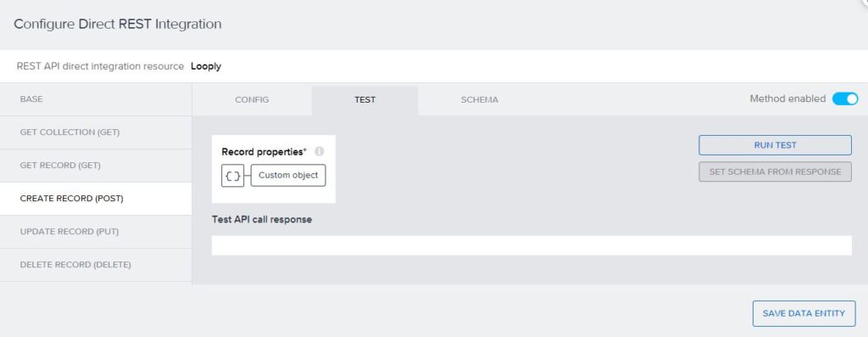The width and height of the screenshot is (868, 337).
Task: Select GET COLLECTION (GET) method
Action: click(96, 132)
